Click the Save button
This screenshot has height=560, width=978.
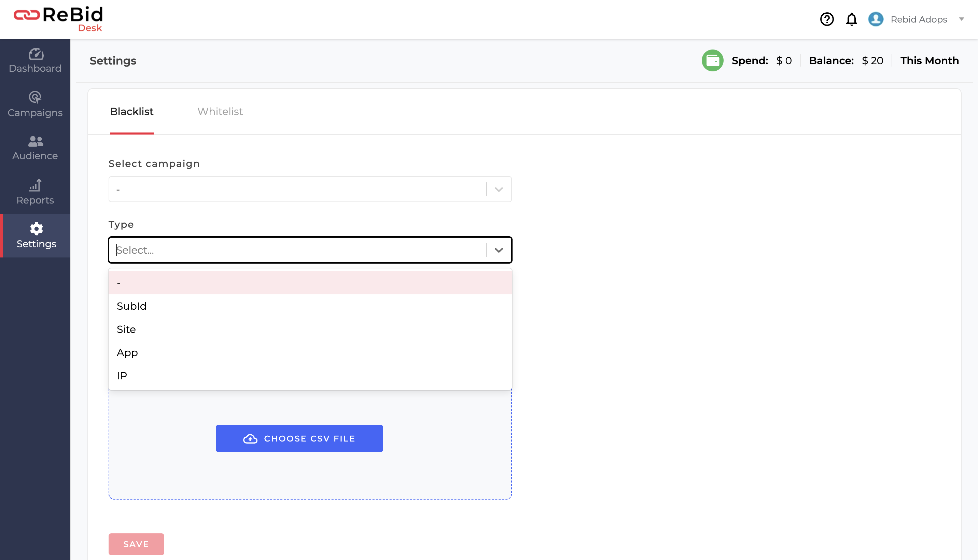136,544
